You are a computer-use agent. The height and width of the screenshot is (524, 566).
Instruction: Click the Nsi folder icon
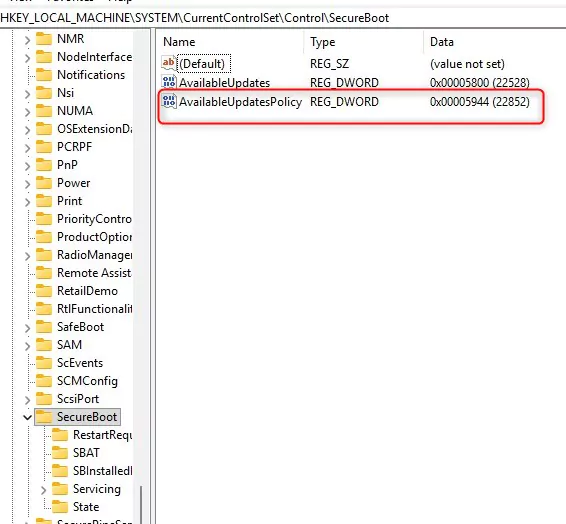44,93
